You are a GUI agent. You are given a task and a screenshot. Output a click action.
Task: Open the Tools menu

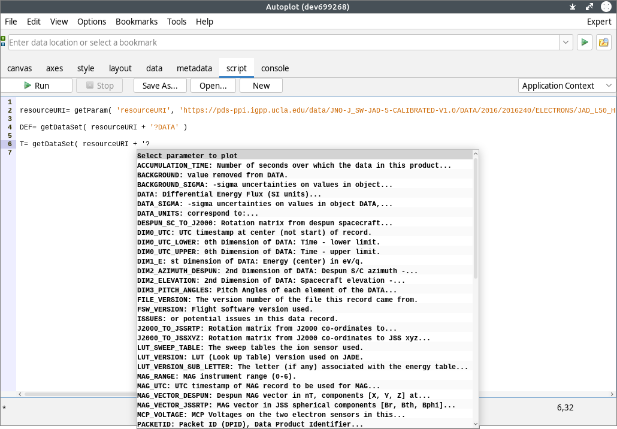click(x=176, y=22)
